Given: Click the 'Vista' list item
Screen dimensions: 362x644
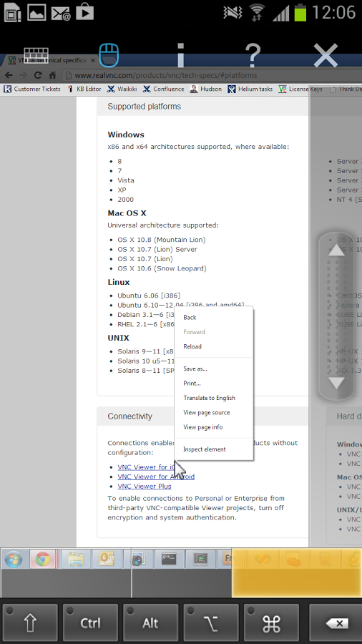Looking at the screenshot, I should click(126, 180).
